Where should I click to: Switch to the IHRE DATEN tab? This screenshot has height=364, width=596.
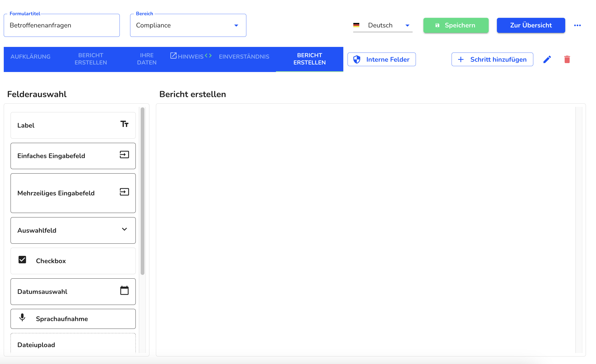(x=147, y=59)
